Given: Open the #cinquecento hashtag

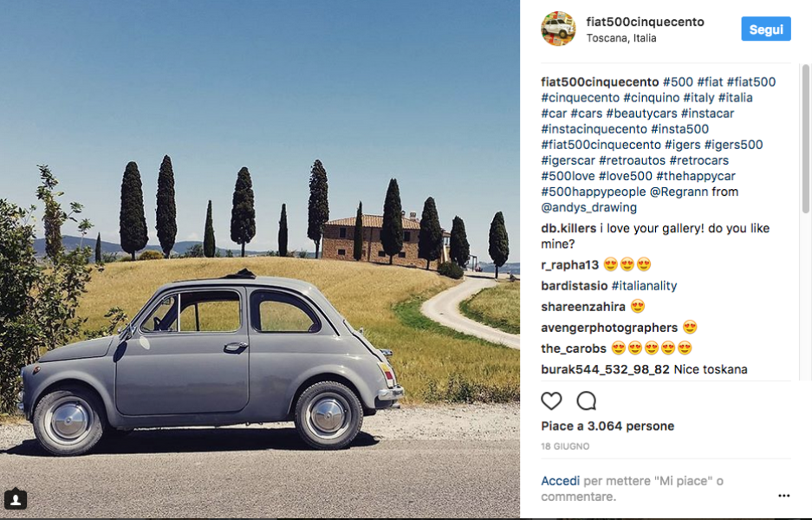Looking at the screenshot, I should pos(580,97).
